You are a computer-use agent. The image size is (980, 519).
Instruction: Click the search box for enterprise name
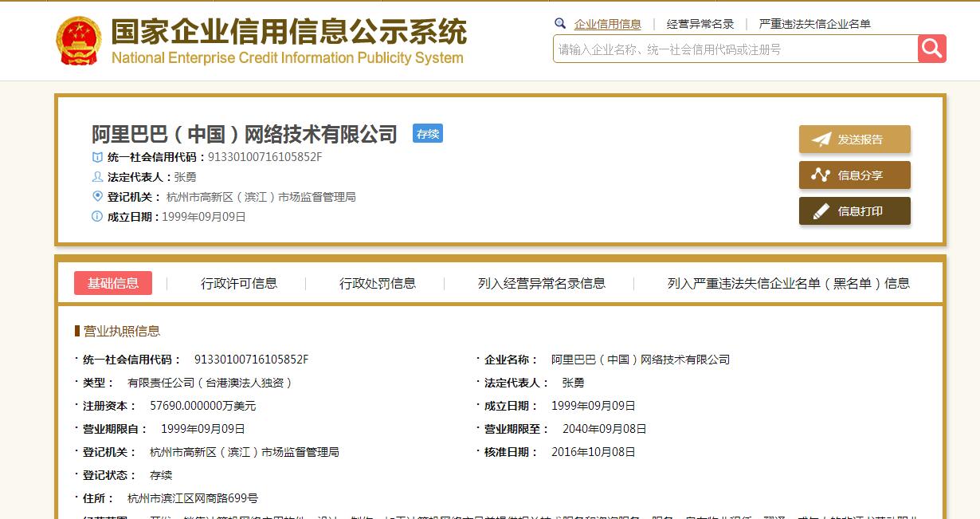pos(735,49)
